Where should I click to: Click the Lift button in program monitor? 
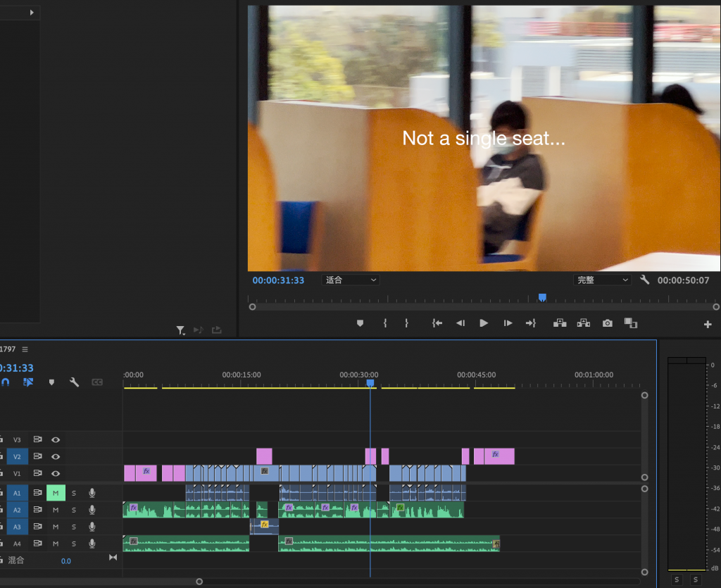(560, 323)
